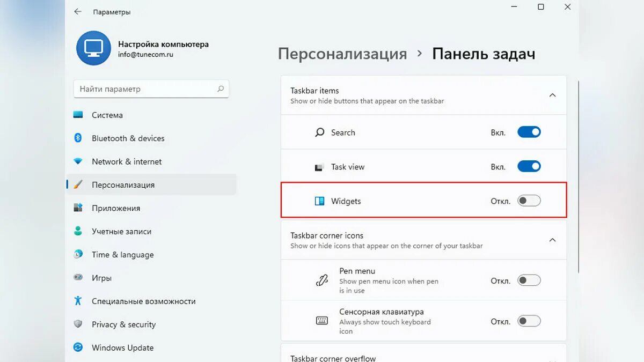Click the Параметры window title text
The height and width of the screenshot is (362, 644).
pos(112,12)
